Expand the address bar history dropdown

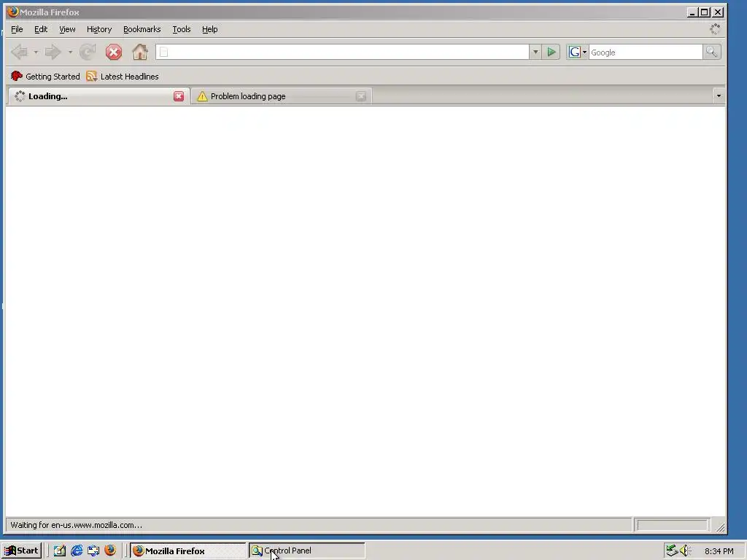point(535,52)
